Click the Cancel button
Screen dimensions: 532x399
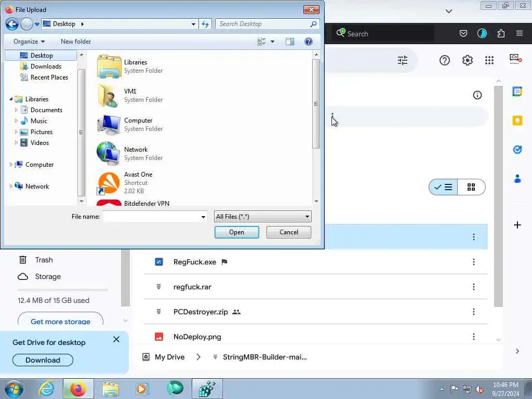pos(289,232)
